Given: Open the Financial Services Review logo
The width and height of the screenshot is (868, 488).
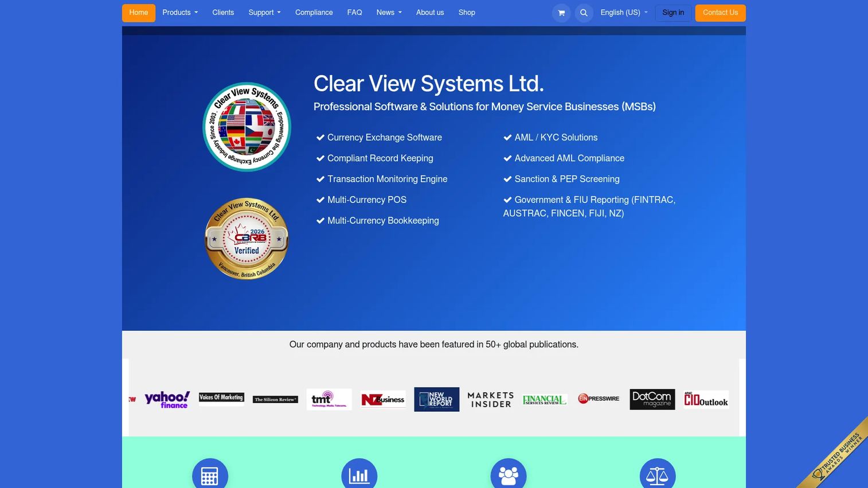Looking at the screenshot, I should click(x=545, y=399).
